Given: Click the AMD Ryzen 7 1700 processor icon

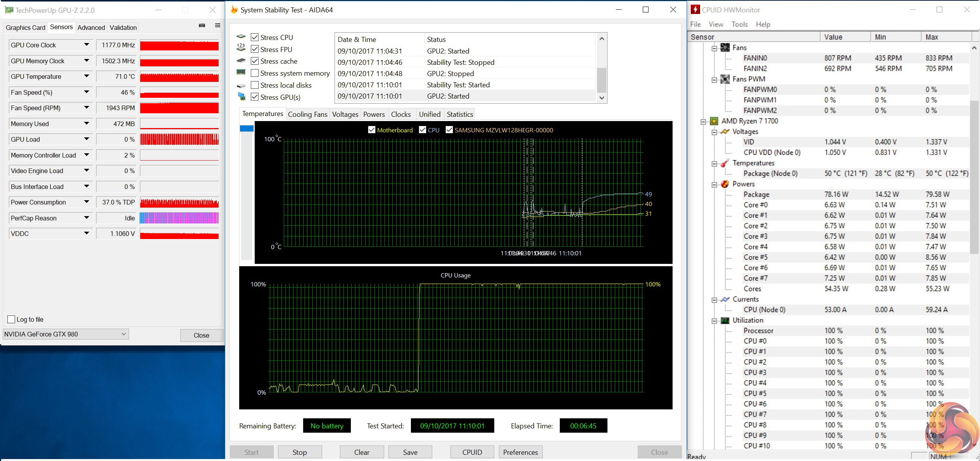Looking at the screenshot, I should click(714, 121).
